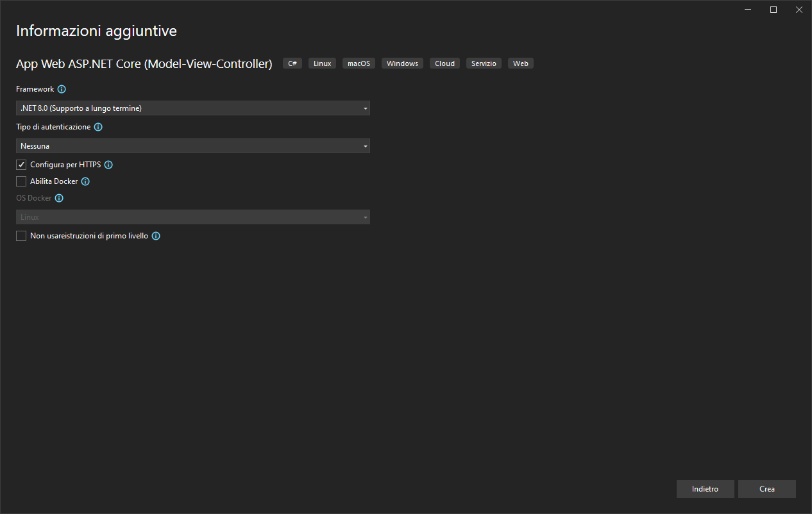812x514 pixels.
Task: Uncheck the Configura per HTTPS checkbox
Action: tap(21, 165)
